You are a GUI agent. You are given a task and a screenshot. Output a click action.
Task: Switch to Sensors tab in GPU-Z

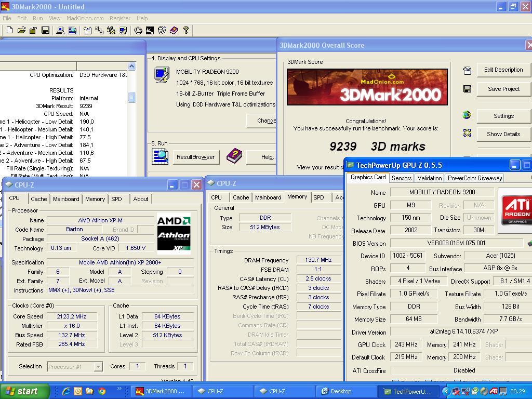(402, 178)
